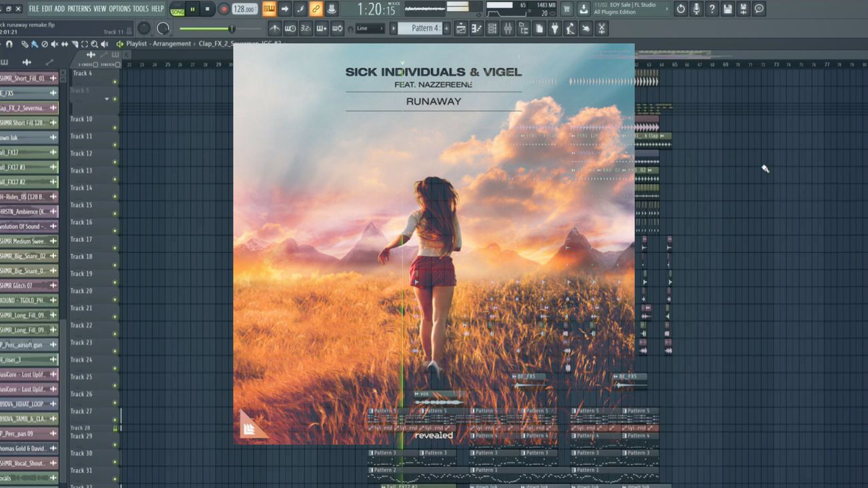This screenshot has width=868, height=488.
Task: Click the microphone one-click recording icon
Action: (x=697, y=9)
